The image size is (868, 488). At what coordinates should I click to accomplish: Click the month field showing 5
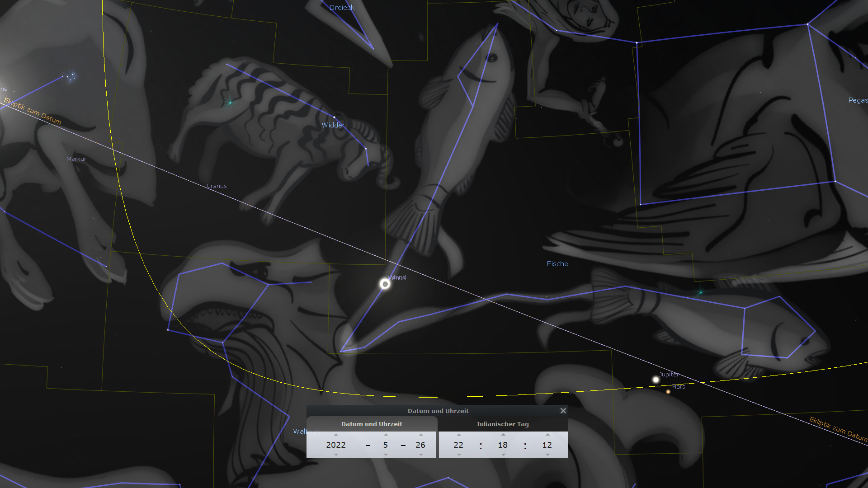click(386, 445)
